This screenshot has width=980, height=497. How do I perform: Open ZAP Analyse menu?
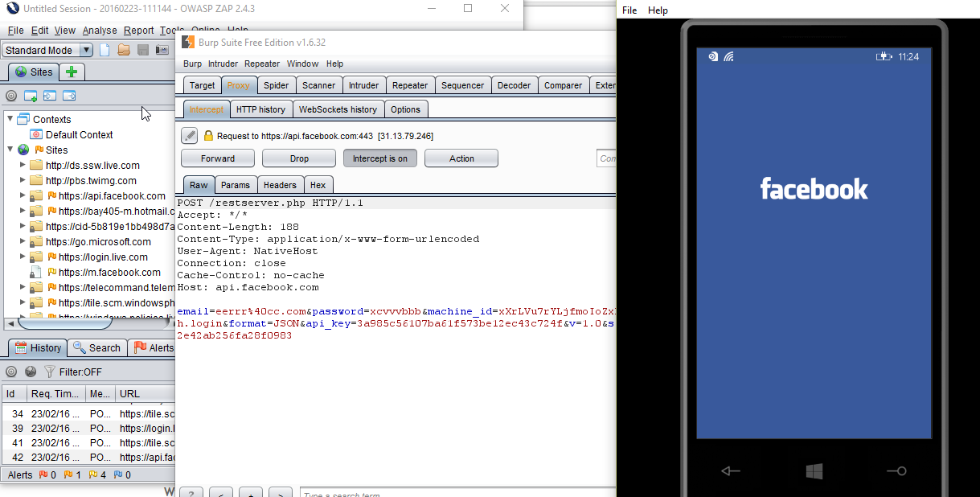coord(100,31)
